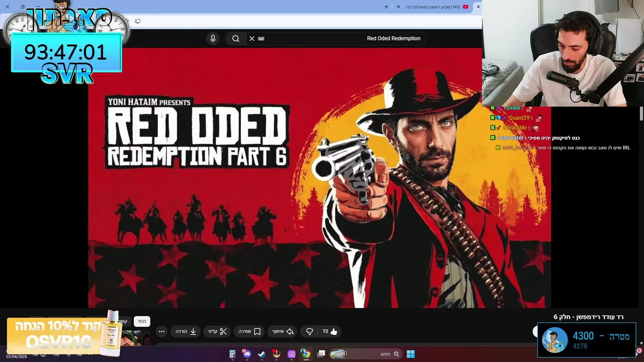The image size is (644, 362).
Task: Save the video with שמירה button
Action: pyautogui.click(x=249, y=331)
